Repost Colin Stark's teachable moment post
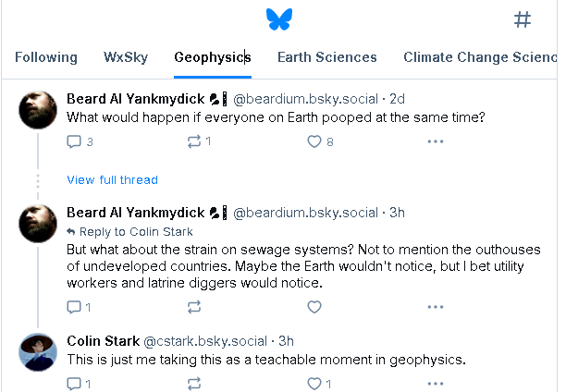This screenshot has height=392, width=566. click(x=194, y=383)
